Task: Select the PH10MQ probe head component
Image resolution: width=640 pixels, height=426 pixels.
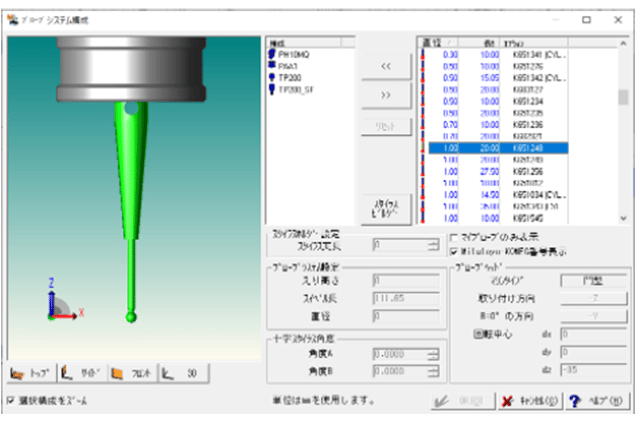Action: click(x=289, y=54)
